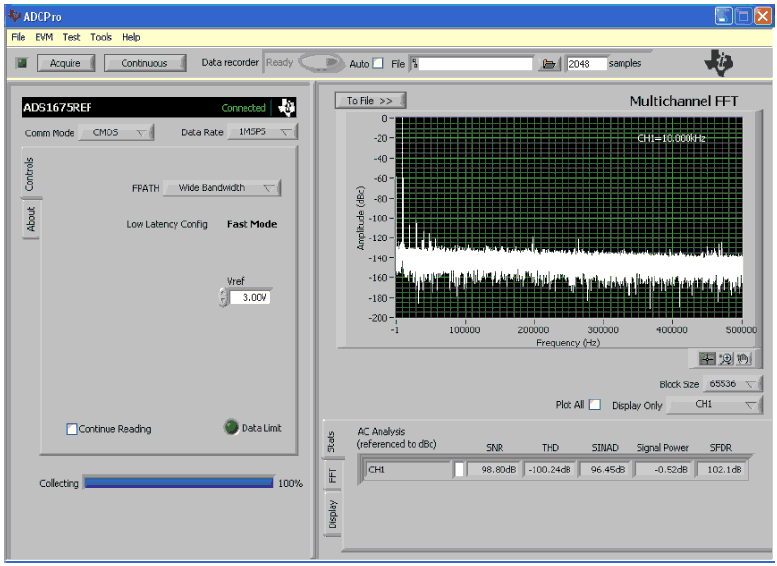This screenshot has height=566, width=777.
Task: Click the Collecting progress bar
Action: 178,483
